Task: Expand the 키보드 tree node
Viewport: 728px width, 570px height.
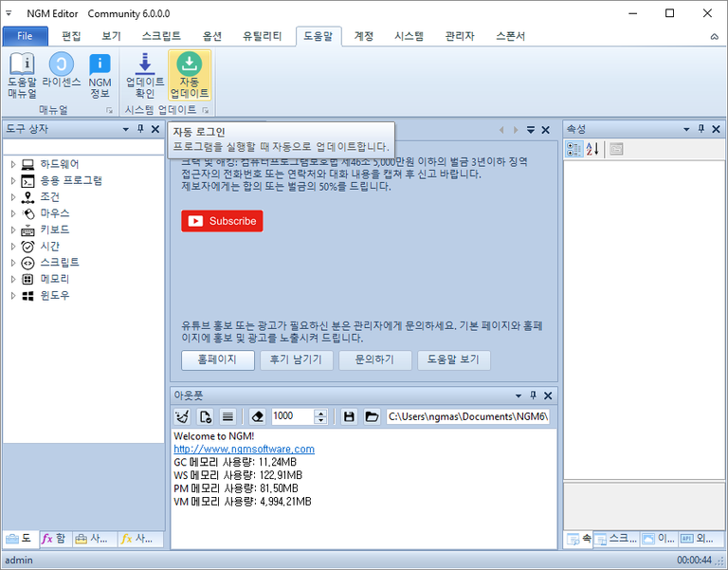Action: 13,230
